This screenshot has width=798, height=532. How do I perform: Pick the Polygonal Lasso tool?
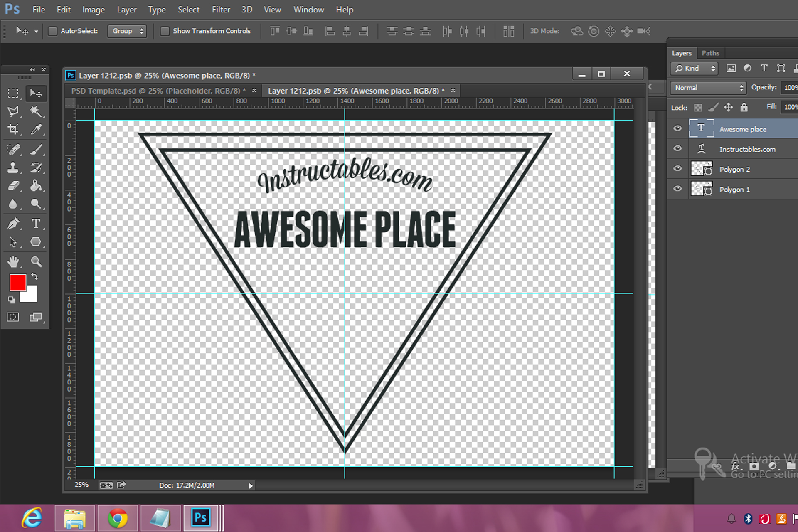pos(13,111)
